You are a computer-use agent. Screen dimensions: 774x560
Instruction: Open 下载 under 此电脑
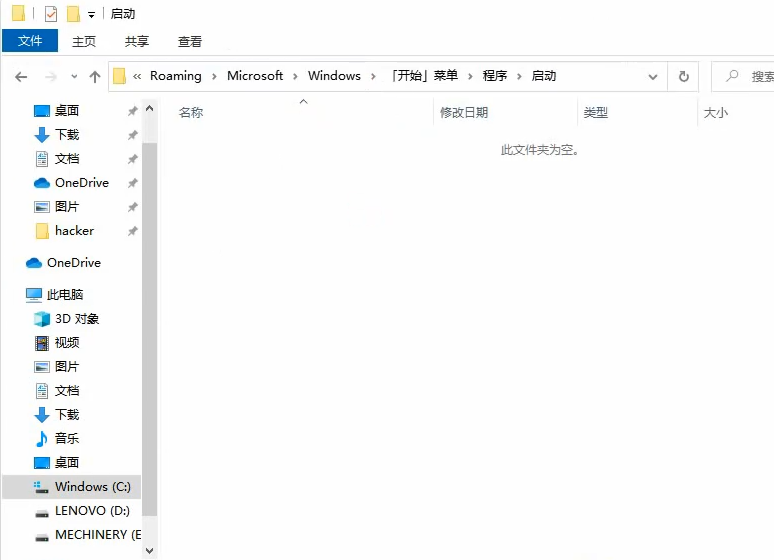point(67,414)
